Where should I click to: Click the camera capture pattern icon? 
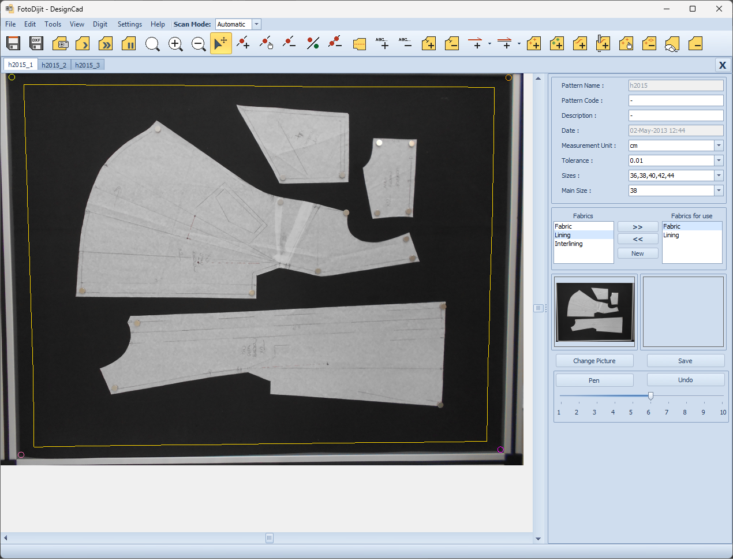pos(60,44)
